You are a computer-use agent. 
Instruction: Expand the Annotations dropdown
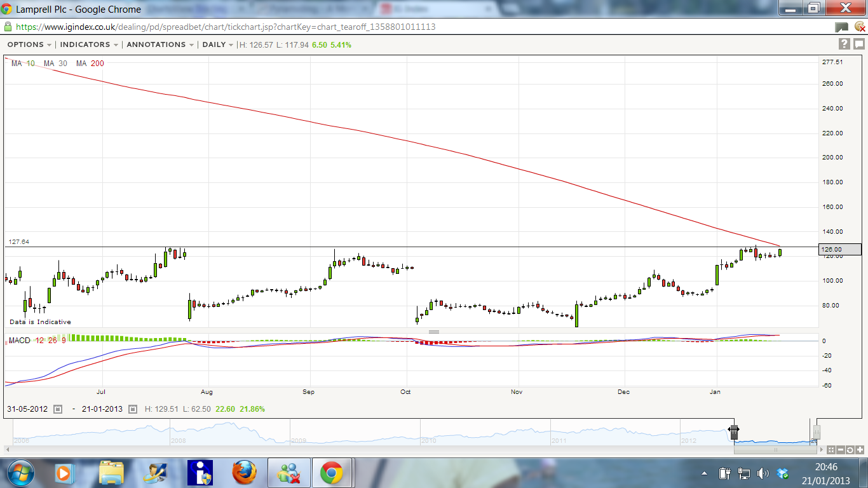pyautogui.click(x=160, y=44)
